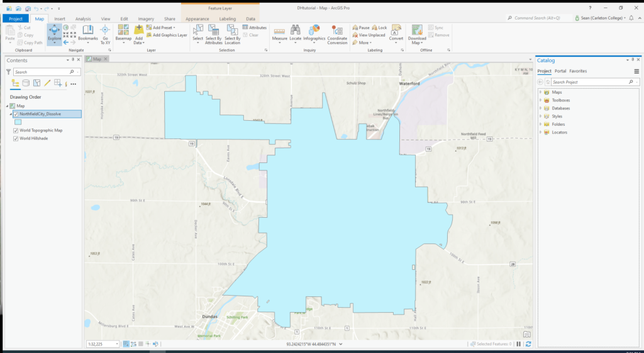Click the Command Search box

539,18
